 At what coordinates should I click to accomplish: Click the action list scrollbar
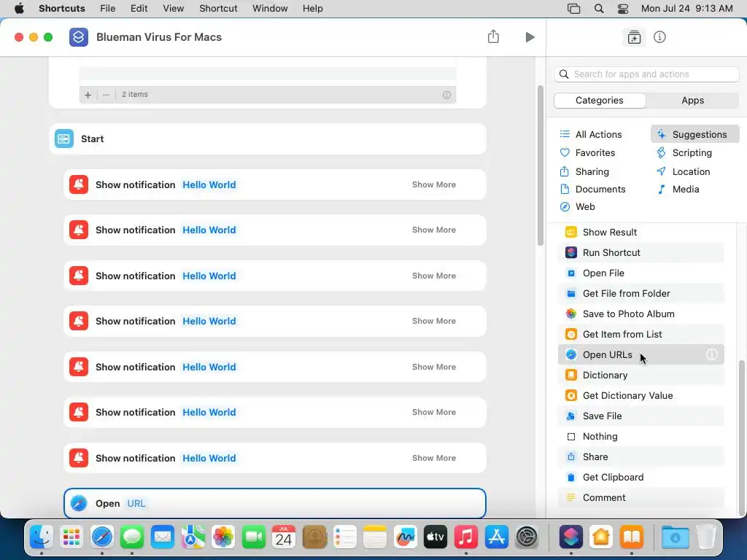click(741, 438)
